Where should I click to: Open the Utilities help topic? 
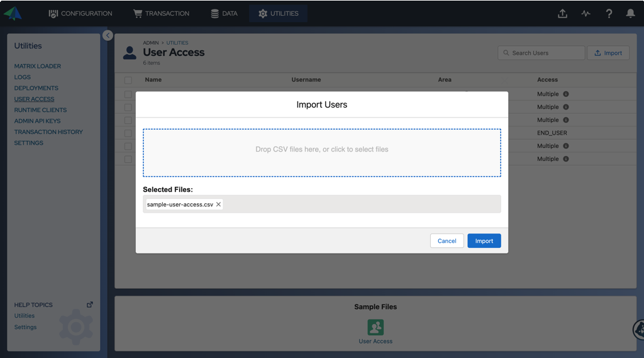point(25,316)
